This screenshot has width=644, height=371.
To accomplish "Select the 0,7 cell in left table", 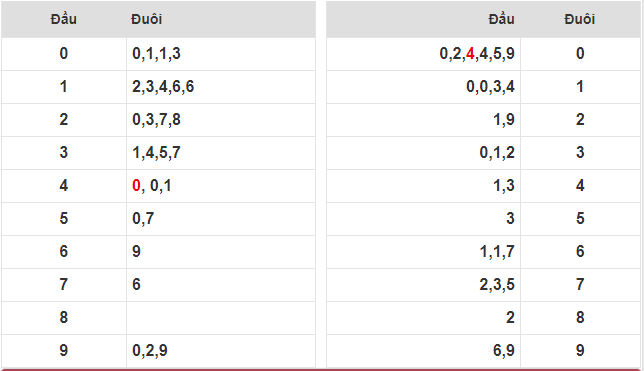I will coord(221,219).
